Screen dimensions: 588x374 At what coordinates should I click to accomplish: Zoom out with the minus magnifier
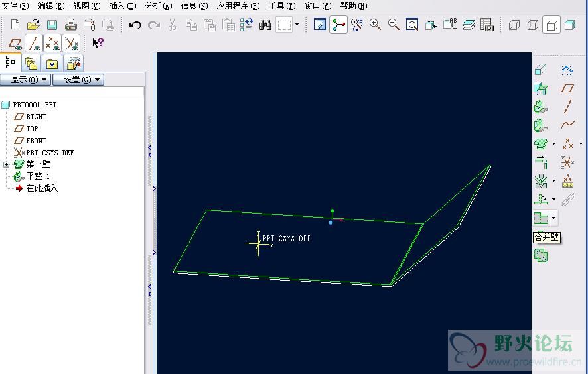(394, 25)
